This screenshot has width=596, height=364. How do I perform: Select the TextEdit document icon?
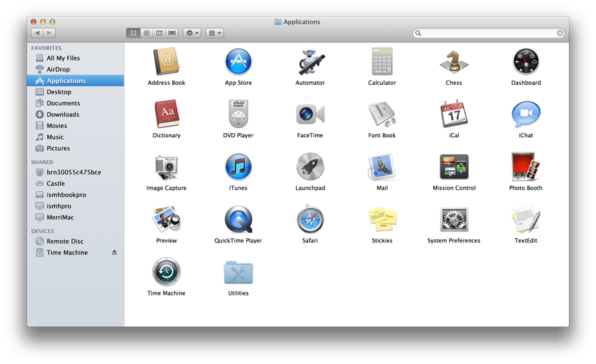pos(526,219)
